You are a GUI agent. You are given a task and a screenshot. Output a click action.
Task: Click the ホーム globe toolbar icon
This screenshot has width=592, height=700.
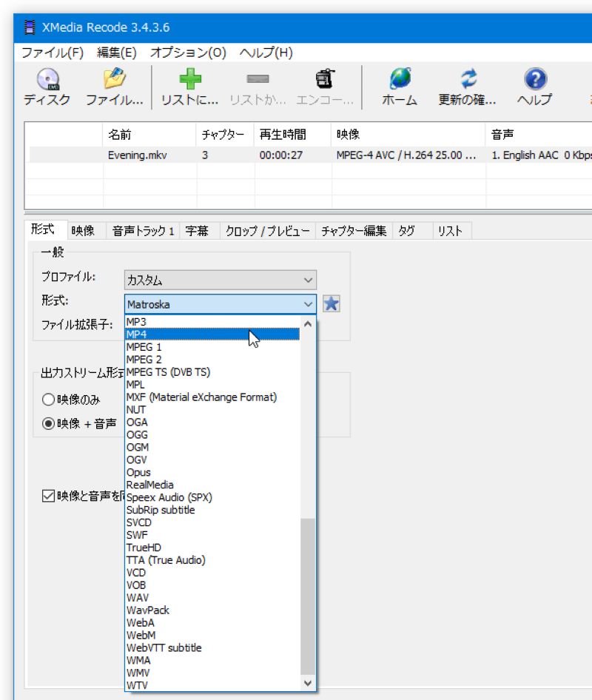(398, 84)
